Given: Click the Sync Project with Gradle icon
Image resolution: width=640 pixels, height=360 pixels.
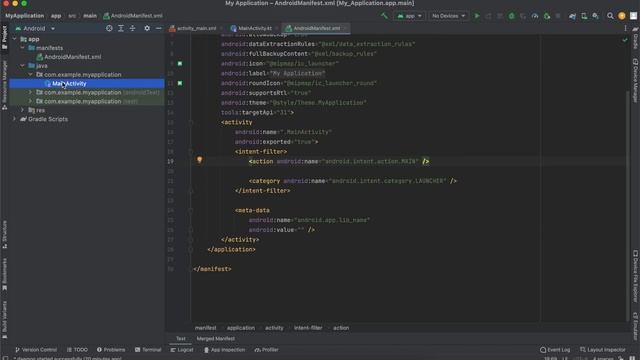Looking at the screenshot, I should (x=572, y=16).
